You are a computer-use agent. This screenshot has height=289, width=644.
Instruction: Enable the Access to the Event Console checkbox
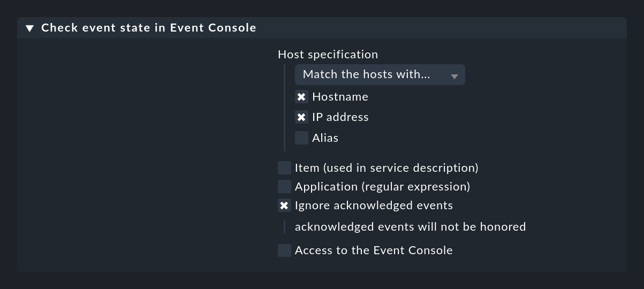coord(284,250)
